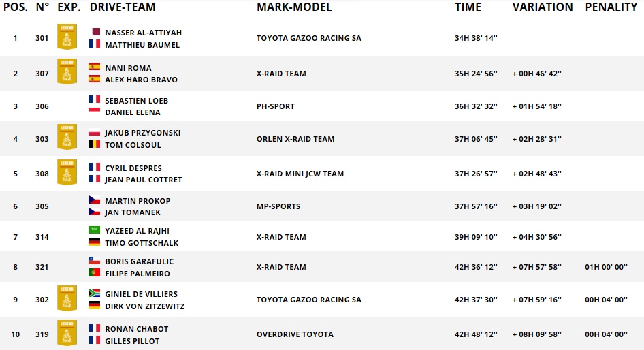The image size is (644, 350).
Task: Click the Qatar flag beside Nasser Al-Attiyah
Action: click(x=95, y=32)
